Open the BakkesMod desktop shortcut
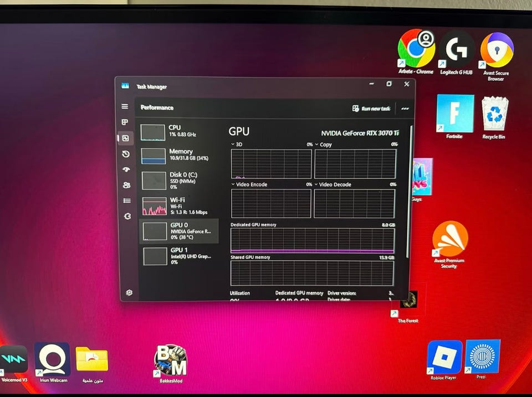This screenshot has width=532, height=397. point(171,364)
